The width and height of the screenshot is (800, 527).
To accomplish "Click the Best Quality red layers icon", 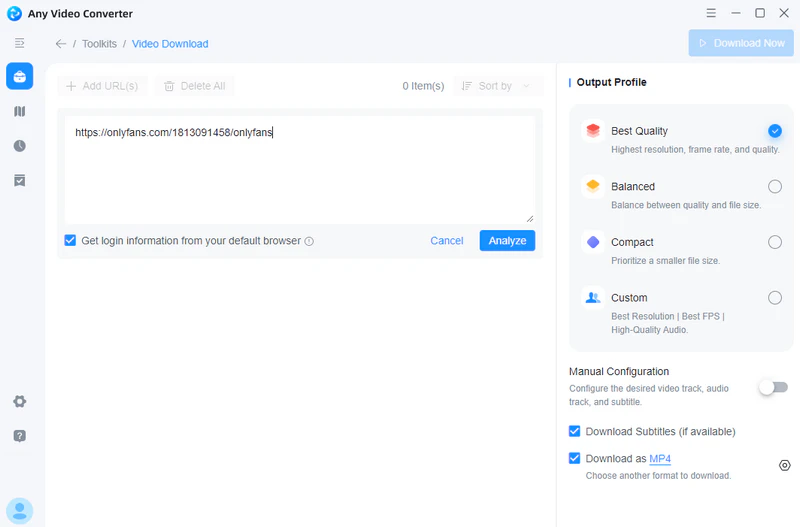I will point(593,131).
